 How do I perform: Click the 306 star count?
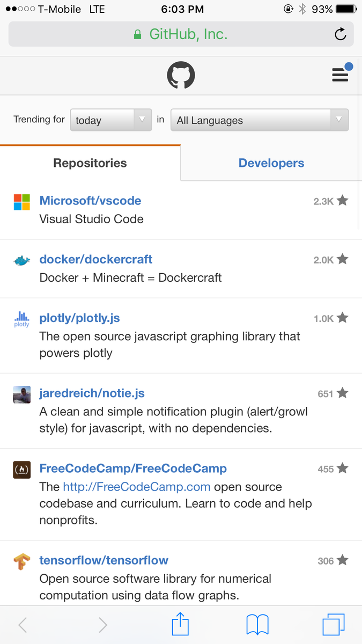pyautogui.click(x=326, y=560)
